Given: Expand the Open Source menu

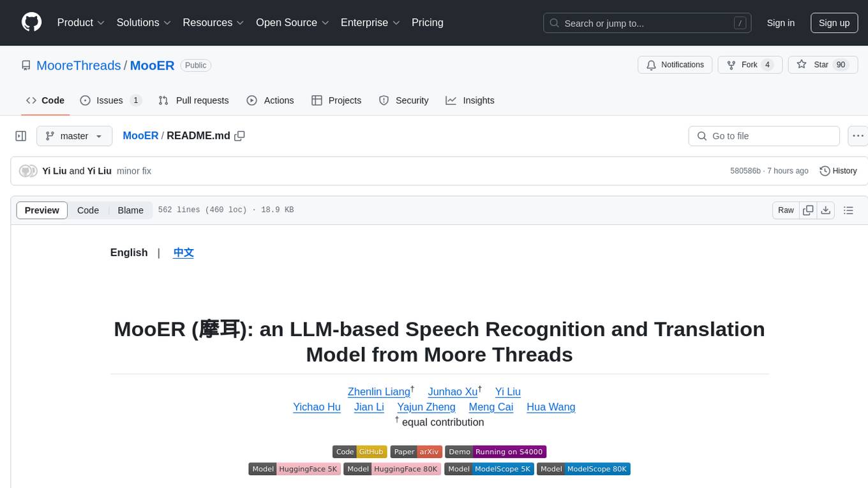Looking at the screenshot, I should pos(292,22).
